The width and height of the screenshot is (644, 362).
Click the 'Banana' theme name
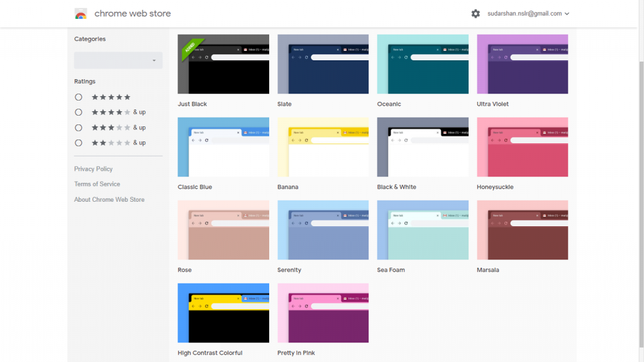tap(288, 187)
